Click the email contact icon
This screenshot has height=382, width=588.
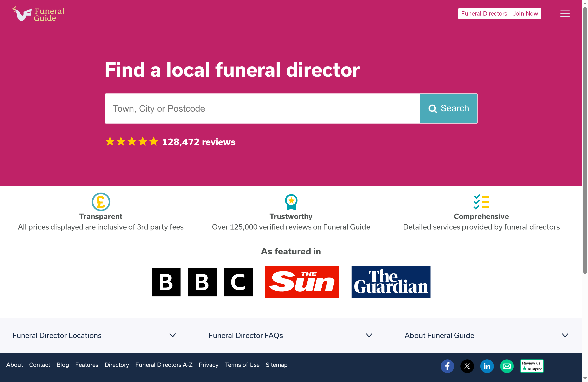click(507, 366)
